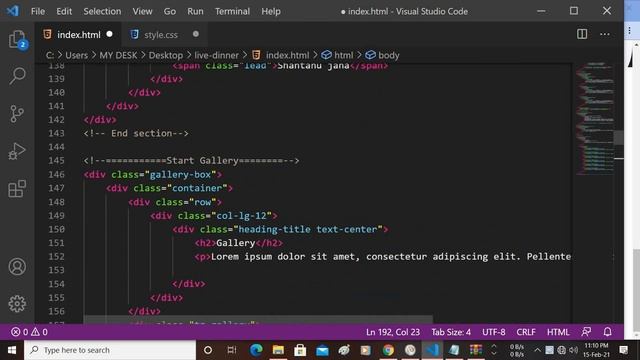Click the Gallery h2 heading text on line 151
640x360 pixels.
click(236, 243)
